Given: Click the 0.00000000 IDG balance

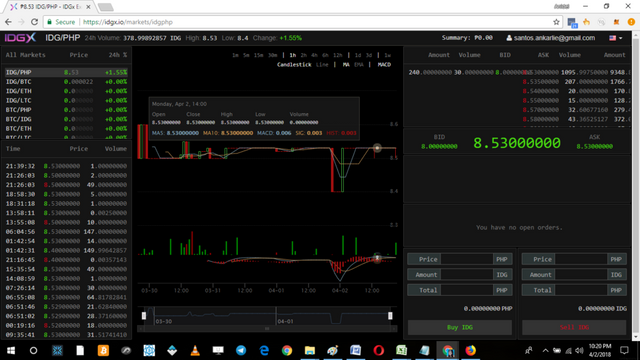Looking at the screenshot, I should 602,309.
